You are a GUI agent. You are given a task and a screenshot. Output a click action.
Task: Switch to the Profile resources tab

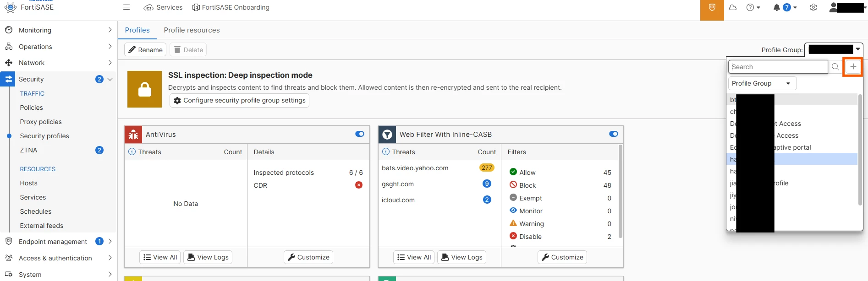coord(192,30)
